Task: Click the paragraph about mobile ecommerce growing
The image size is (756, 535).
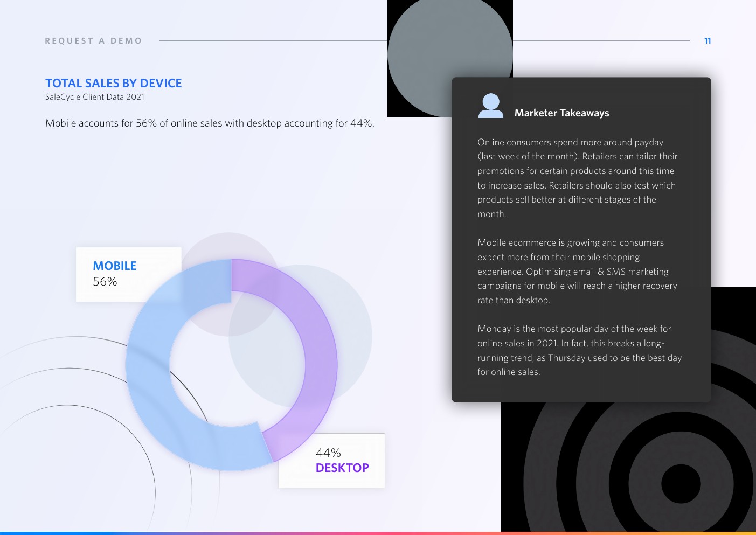Action: point(577,272)
